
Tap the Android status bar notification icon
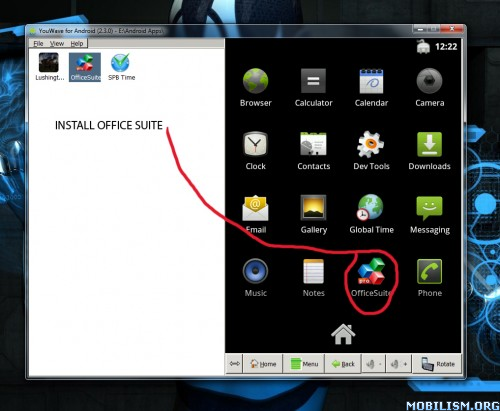423,47
